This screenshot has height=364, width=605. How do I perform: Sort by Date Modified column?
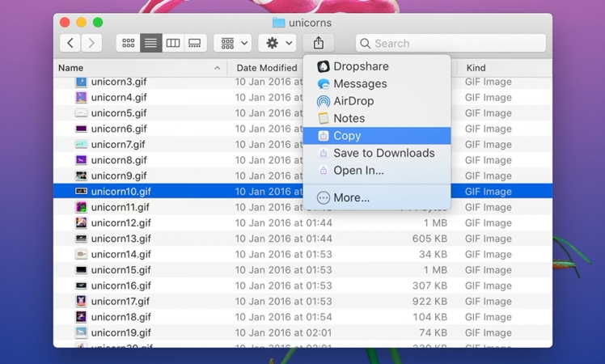266,68
